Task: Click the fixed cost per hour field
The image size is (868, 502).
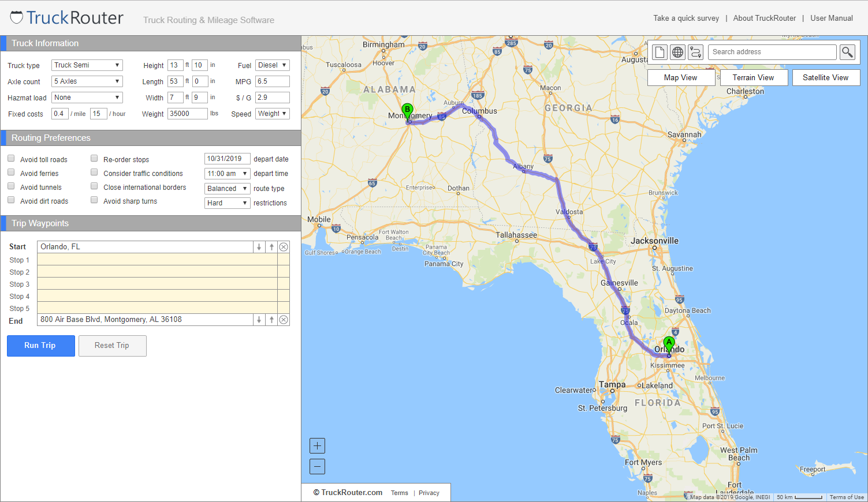Action: (98, 114)
